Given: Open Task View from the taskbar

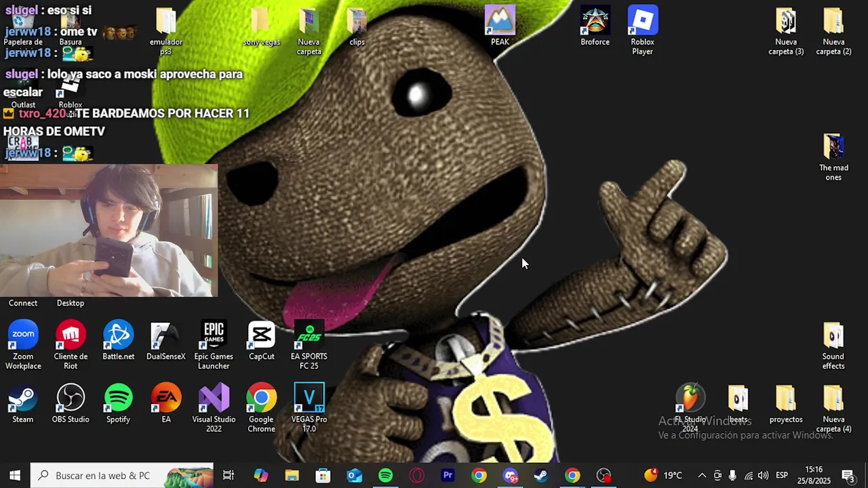Looking at the screenshot, I should (x=229, y=475).
